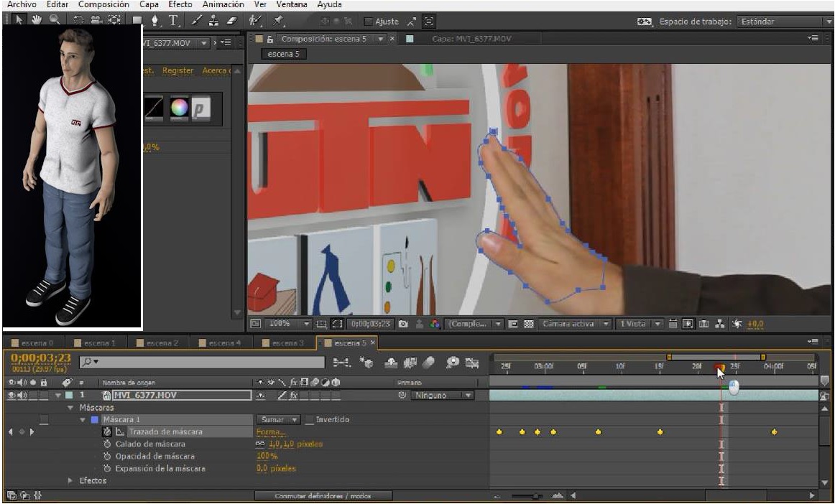The width and height of the screenshot is (835, 504).
Task: Open the Brainstorm icon in the timeline
Action: click(x=453, y=363)
